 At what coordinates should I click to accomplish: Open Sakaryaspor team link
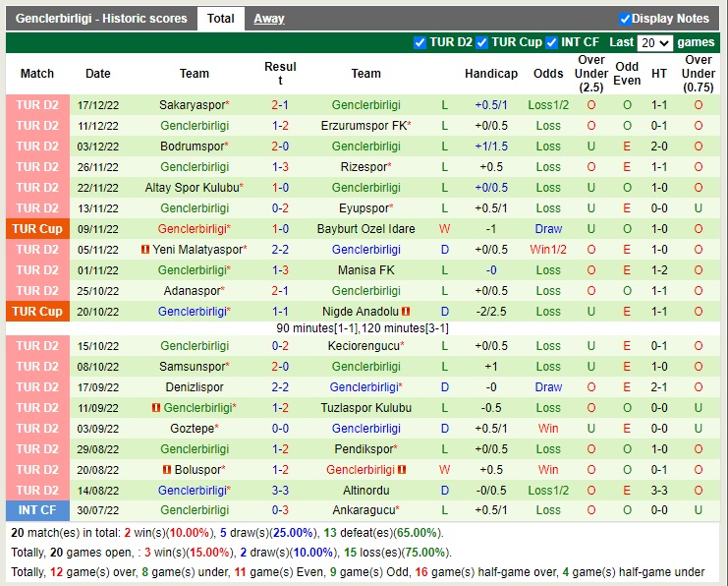tap(191, 105)
